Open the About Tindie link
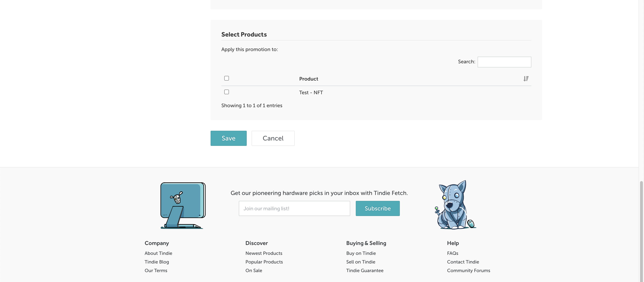 pyautogui.click(x=158, y=253)
